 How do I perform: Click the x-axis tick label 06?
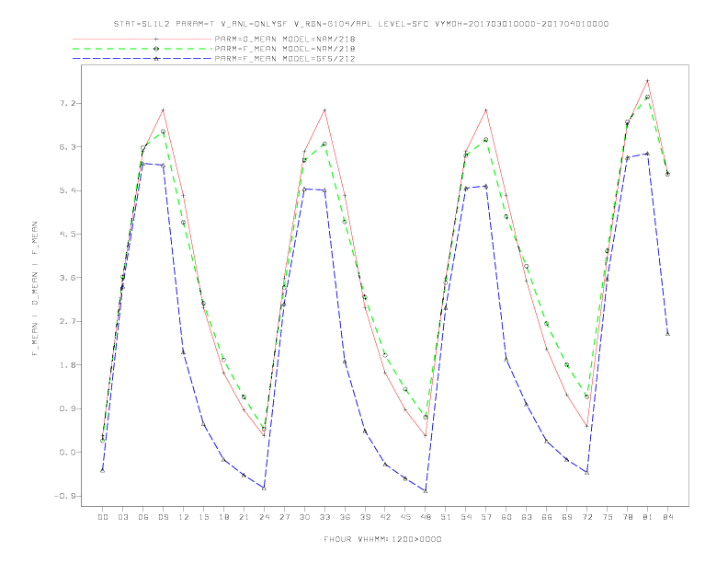point(143,517)
